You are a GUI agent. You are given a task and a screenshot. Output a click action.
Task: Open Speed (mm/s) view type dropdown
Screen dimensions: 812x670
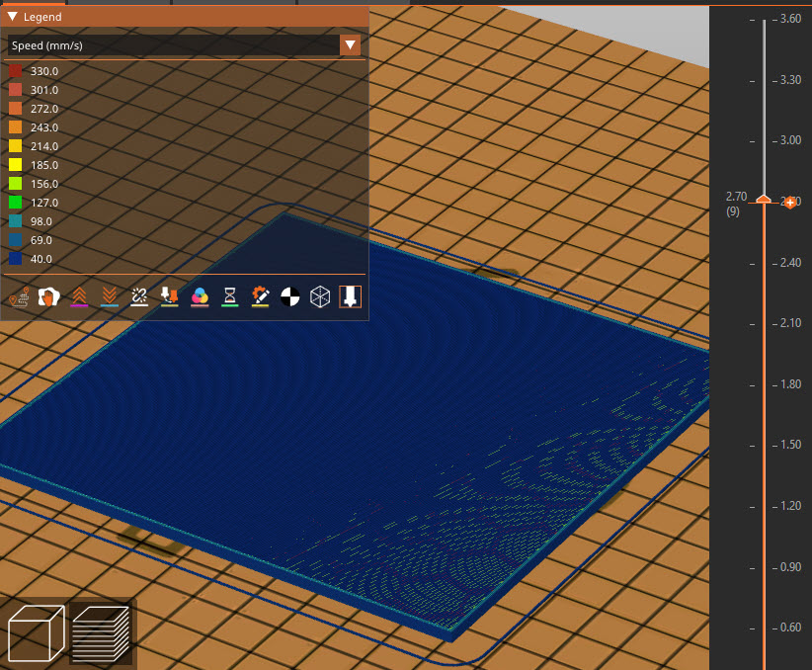[x=184, y=45]
